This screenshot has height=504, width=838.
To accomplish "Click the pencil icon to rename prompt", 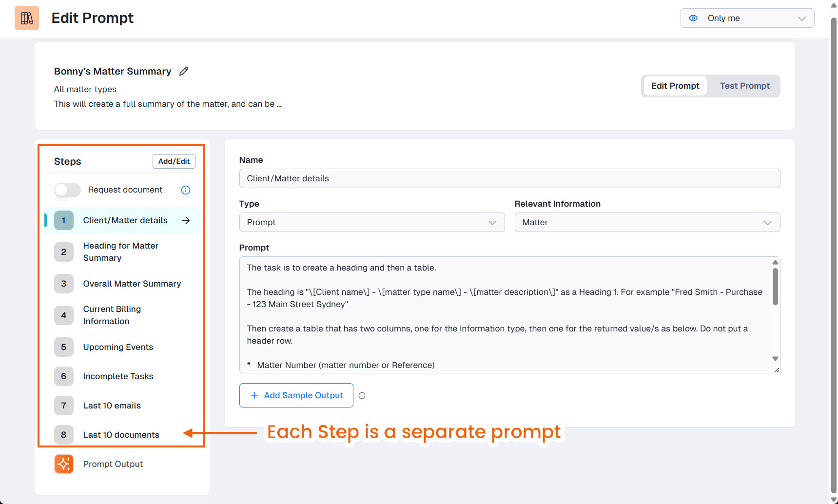I will pos(184,71).
